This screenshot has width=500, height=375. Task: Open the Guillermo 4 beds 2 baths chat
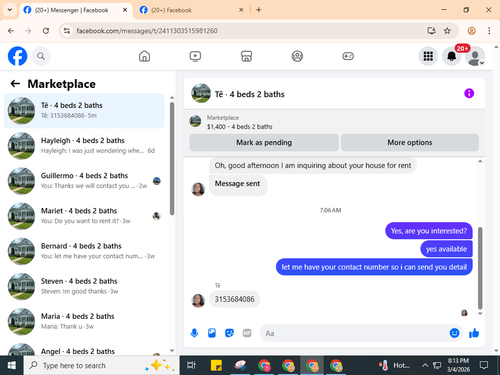click(x=84, y=181)
